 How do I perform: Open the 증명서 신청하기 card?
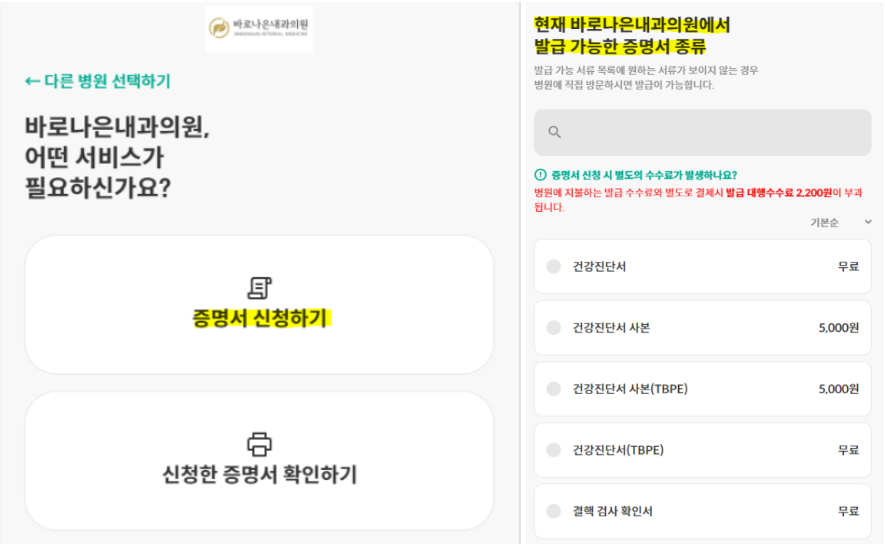coord(259,304)
